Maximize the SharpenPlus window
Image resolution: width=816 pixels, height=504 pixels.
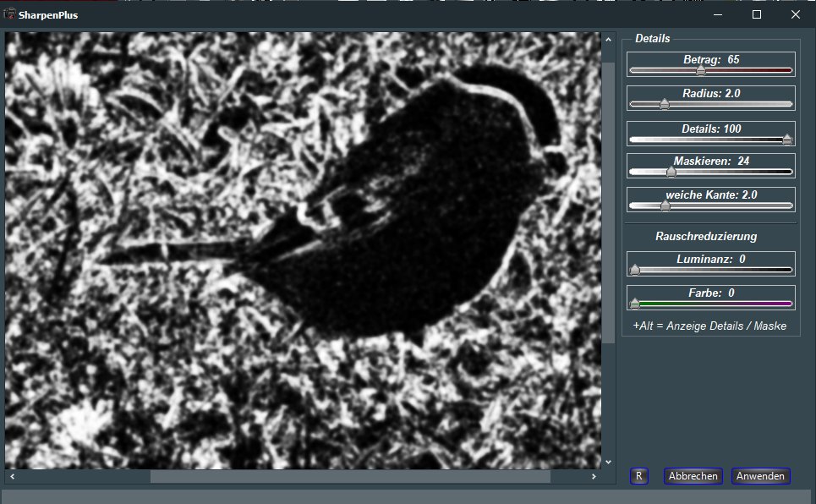(757, 14)
